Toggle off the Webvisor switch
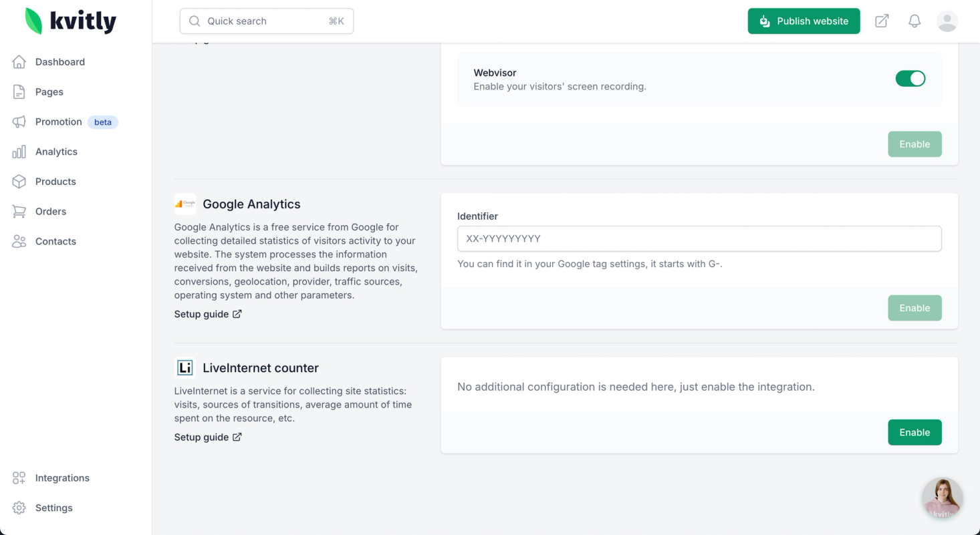Image resolution: width=980 pixels, height=535 pixels. click(910, 79)
